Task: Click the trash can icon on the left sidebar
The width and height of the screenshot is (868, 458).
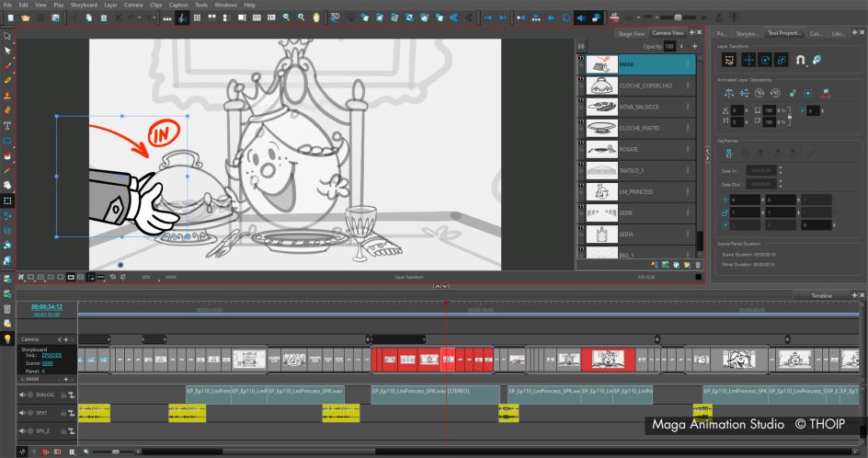Action: click(7, 308)
